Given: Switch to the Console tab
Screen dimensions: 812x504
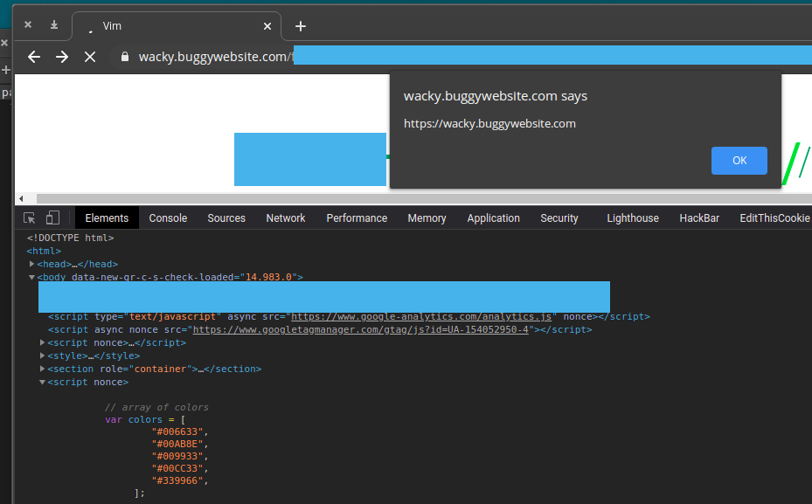Looking at the screenshot, I should pos(168,217).
